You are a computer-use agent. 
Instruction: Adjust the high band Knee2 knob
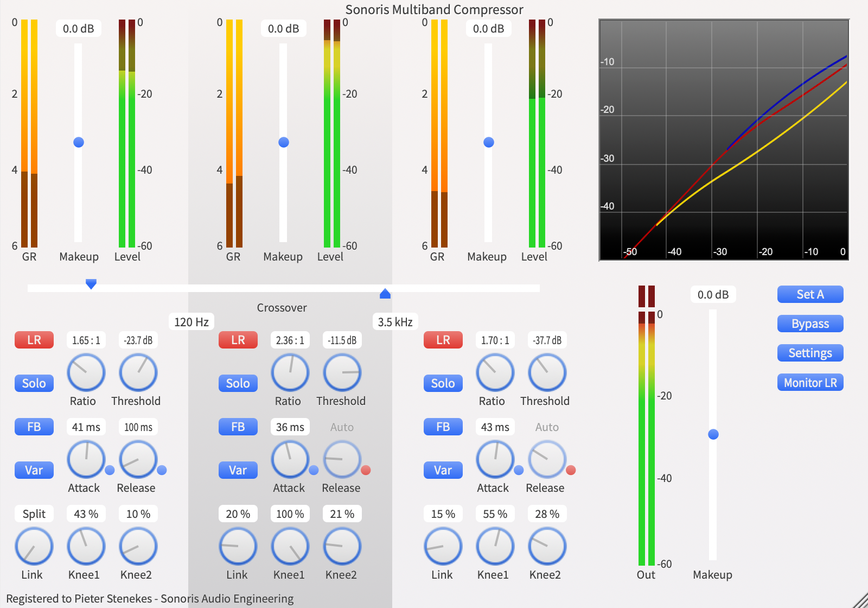click(546, 546)
